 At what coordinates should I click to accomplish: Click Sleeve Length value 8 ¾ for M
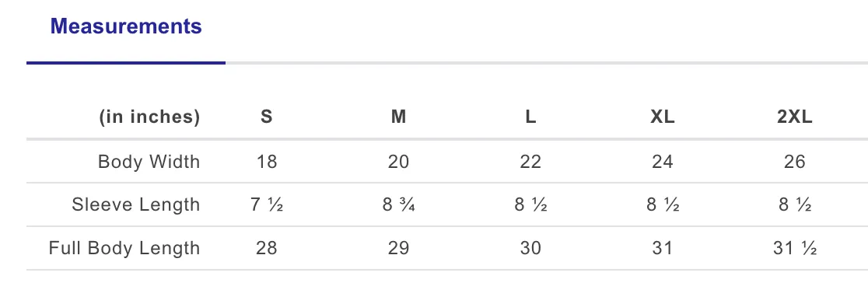click(x=398, y=205)
